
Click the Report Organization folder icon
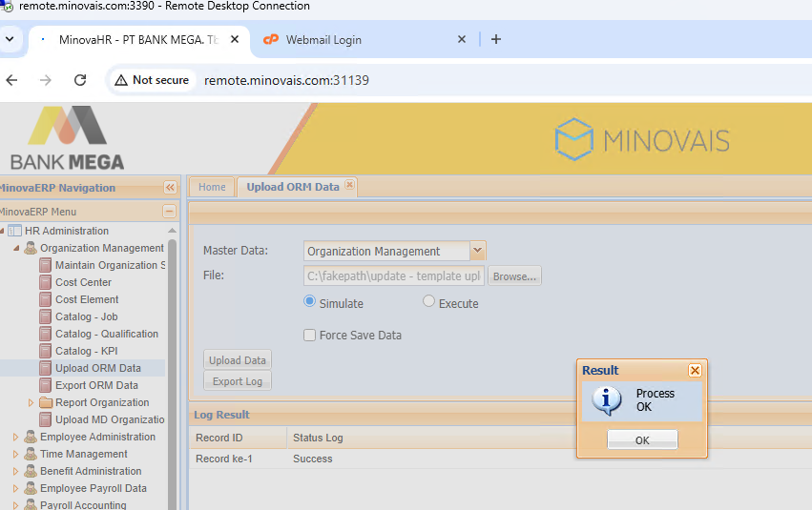pos(46,402)
